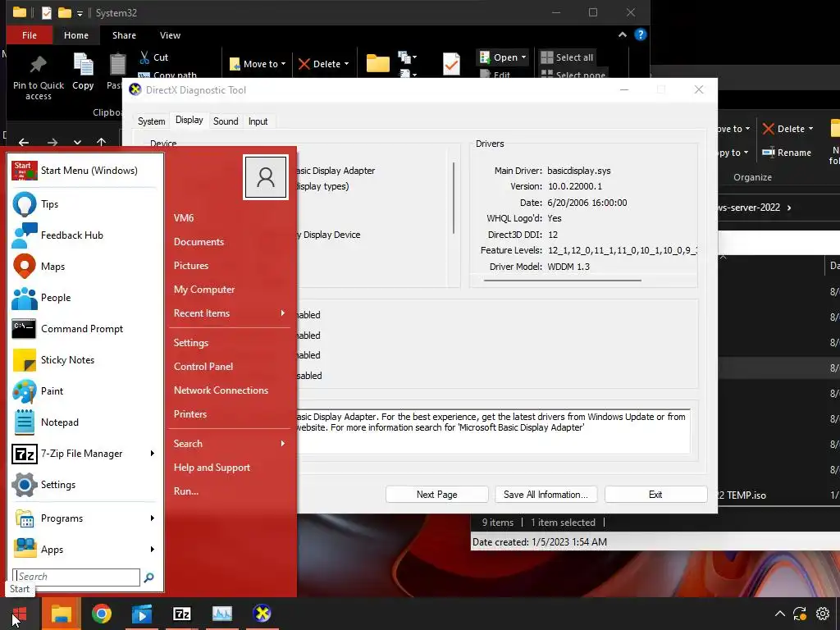Show hidden system tray icons chevron
840x630 pixels.
pyautogui.click(x=779, y=614)
